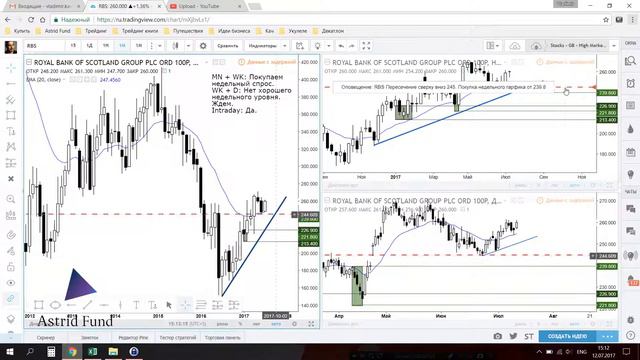
Task: Click the browser address bar
Action: coord(327,20)
